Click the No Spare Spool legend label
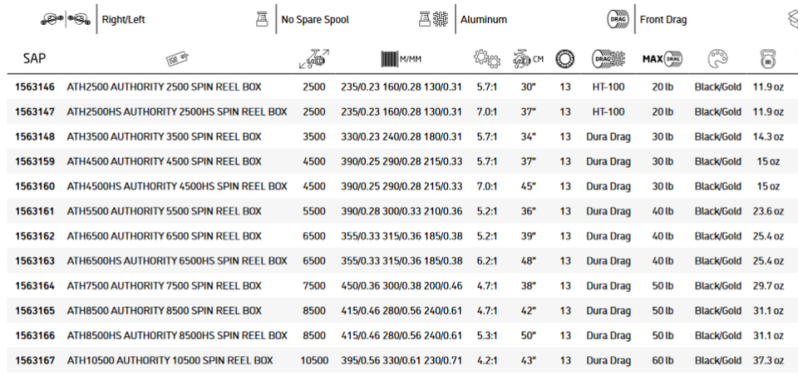The height and width of the screenshot is (390, 798). point(315,19)
